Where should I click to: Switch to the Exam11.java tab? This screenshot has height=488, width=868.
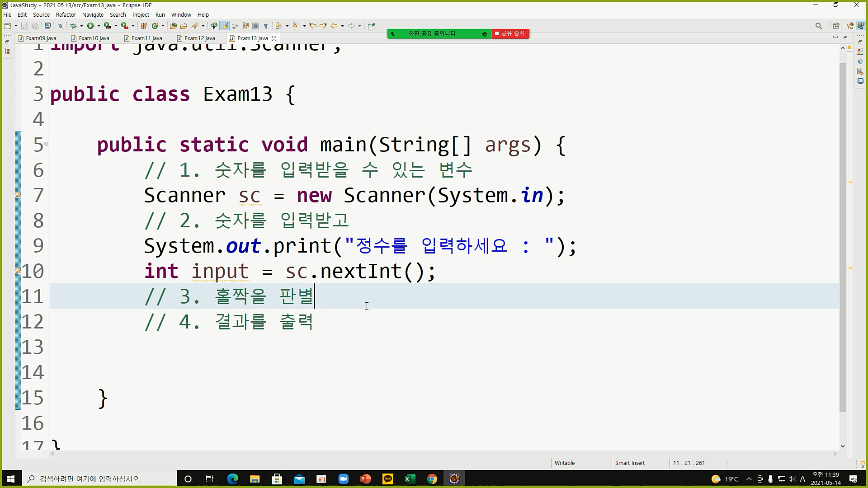coord(146,38)
